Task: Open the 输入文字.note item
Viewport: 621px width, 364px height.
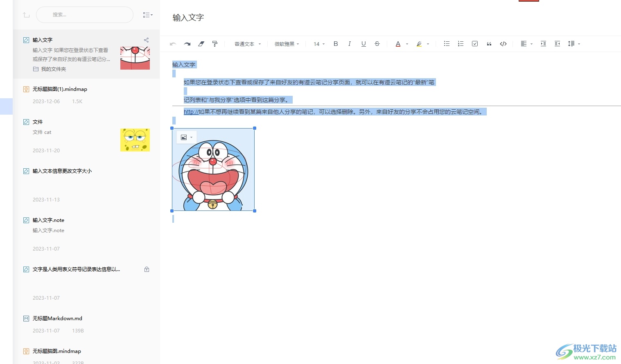Action: [x=86, y=234]
